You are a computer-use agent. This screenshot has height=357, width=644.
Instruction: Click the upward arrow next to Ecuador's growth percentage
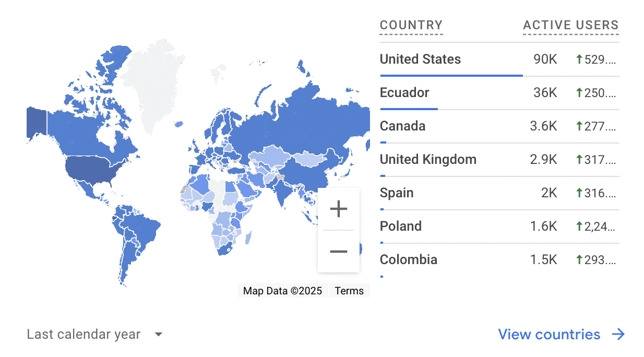578,92
